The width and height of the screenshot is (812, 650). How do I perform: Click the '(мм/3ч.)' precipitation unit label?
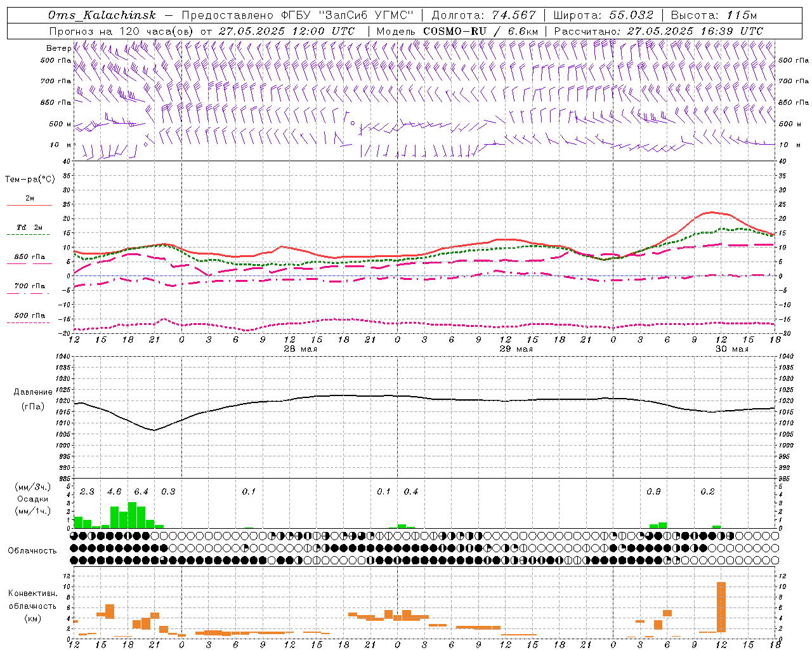tap(33, 487)
